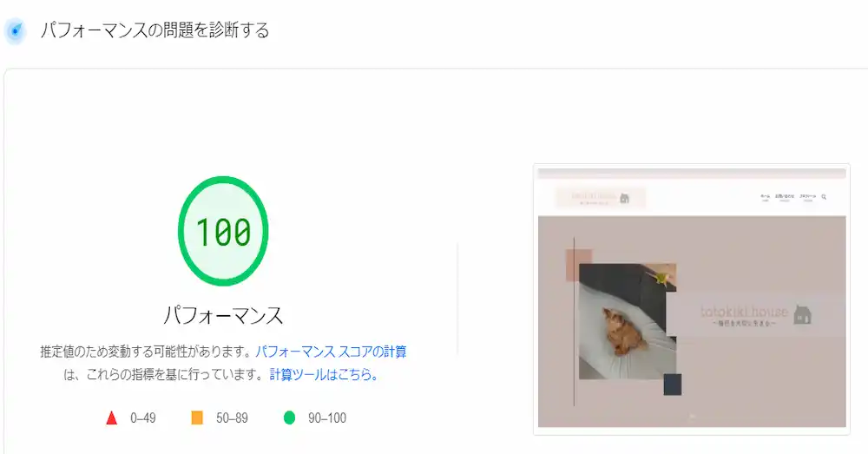
Task: Click the search magnifier in the site preview
Action: pos(824,197)
